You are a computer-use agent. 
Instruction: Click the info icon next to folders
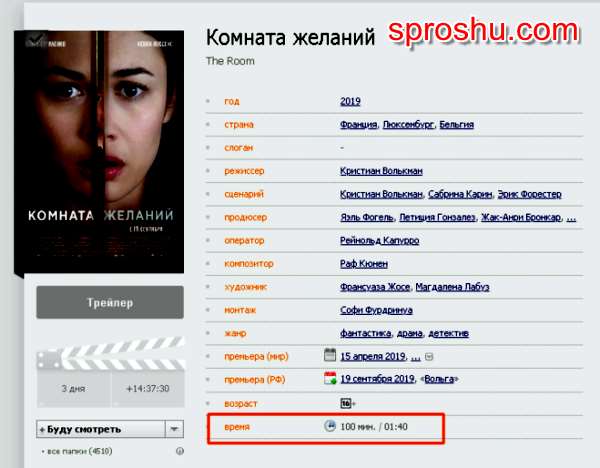click(x=180, y=451)
